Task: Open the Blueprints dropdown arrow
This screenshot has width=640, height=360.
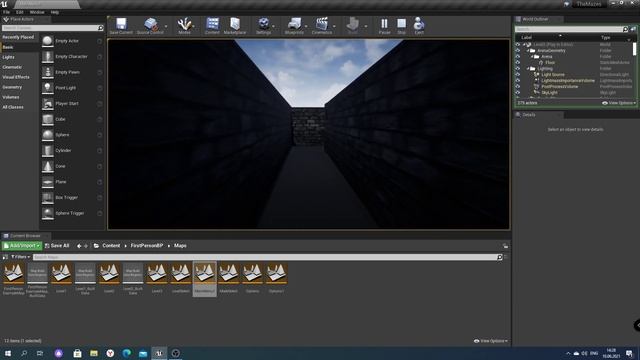Action: [x=306, y=26]
